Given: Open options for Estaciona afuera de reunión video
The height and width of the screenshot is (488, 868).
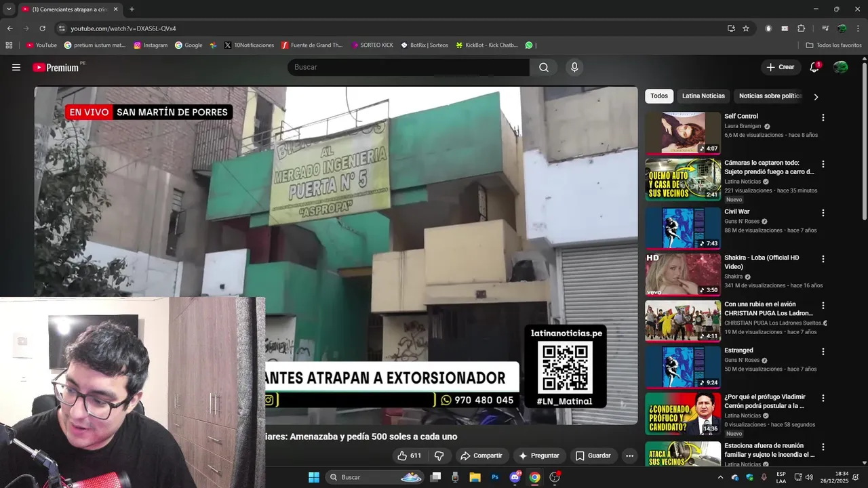Looking at the screenshot, I should tap(823, 447).
